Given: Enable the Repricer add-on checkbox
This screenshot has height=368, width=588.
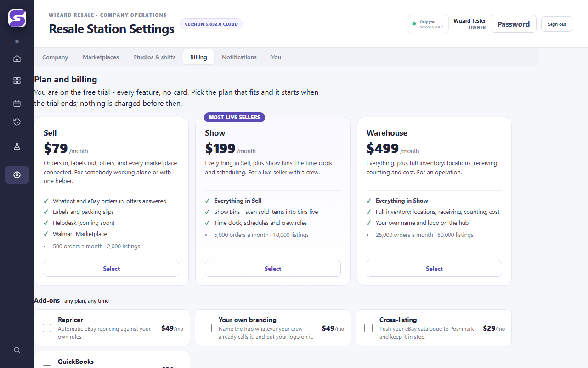Looking at the screenshot, I should (47, 328).
